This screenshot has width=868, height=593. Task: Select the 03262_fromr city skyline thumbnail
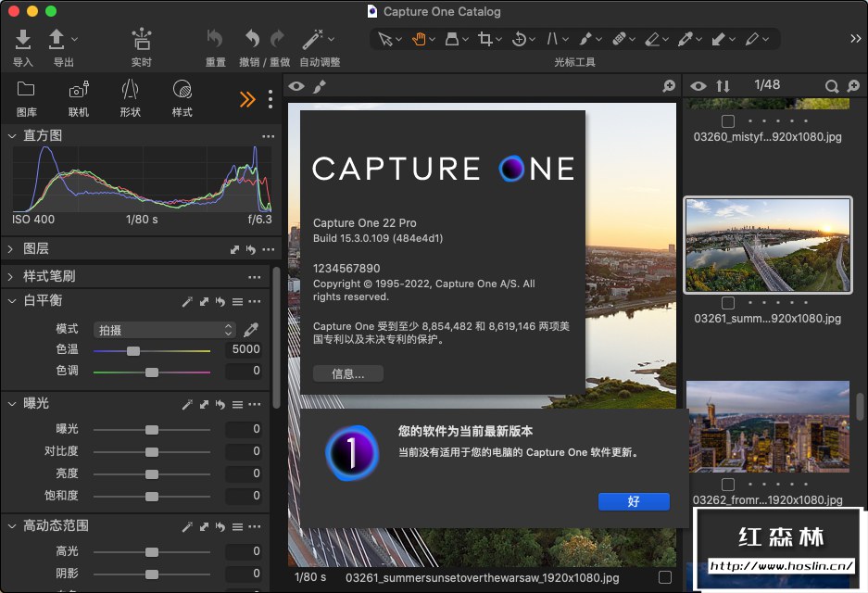[767, 426]
